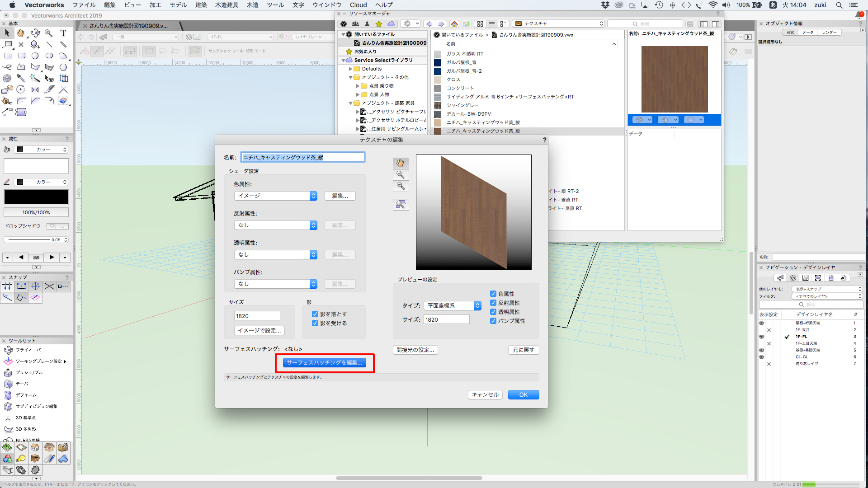Open the ファイル menu
The image size is (868, 488).
pyautogui.click(x=84, y=5)
